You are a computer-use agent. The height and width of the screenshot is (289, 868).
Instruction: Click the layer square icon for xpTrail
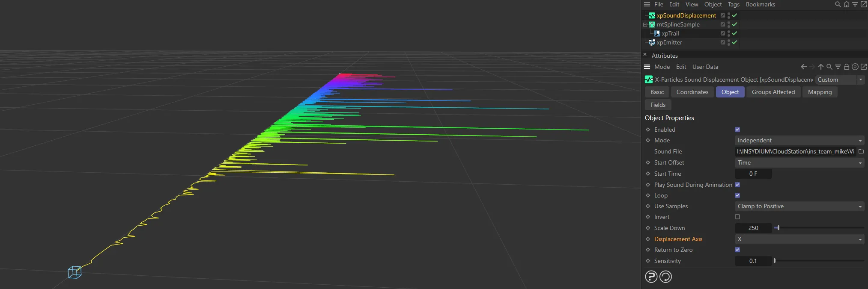pos(723,33)
